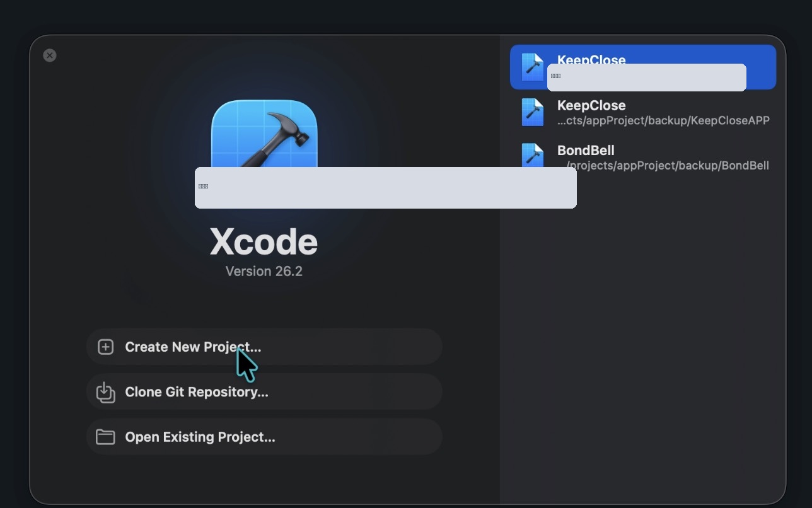Click the BondBell project file icon
Screen dimensions: 812x508
533,155
